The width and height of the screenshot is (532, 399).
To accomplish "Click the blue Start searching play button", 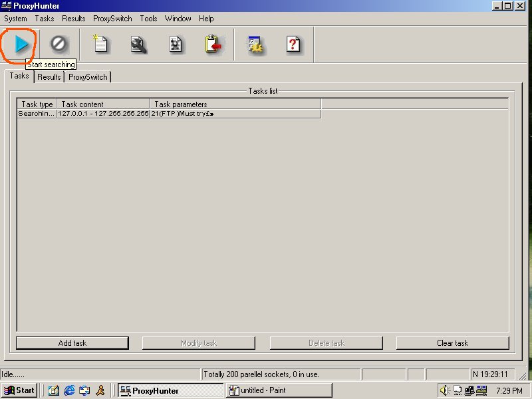I will [22, 44].
